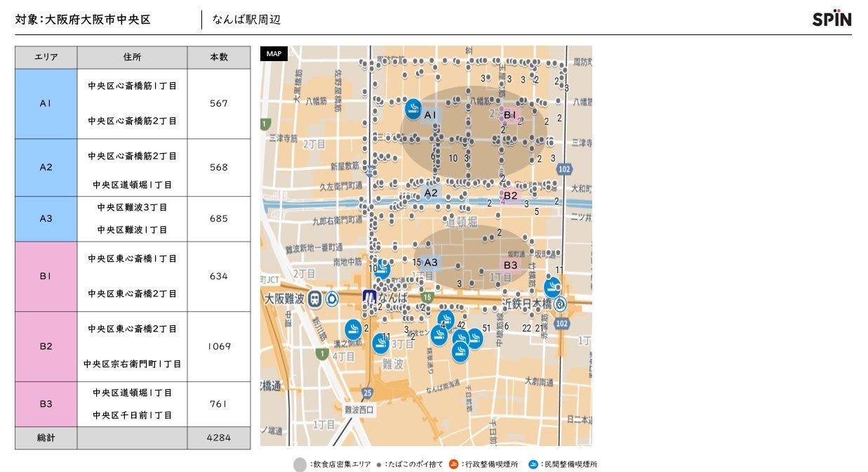Viewport: 868px width, 472px height.
Task: Click the 難波西口 map label
Action: (x=359, y=409)
